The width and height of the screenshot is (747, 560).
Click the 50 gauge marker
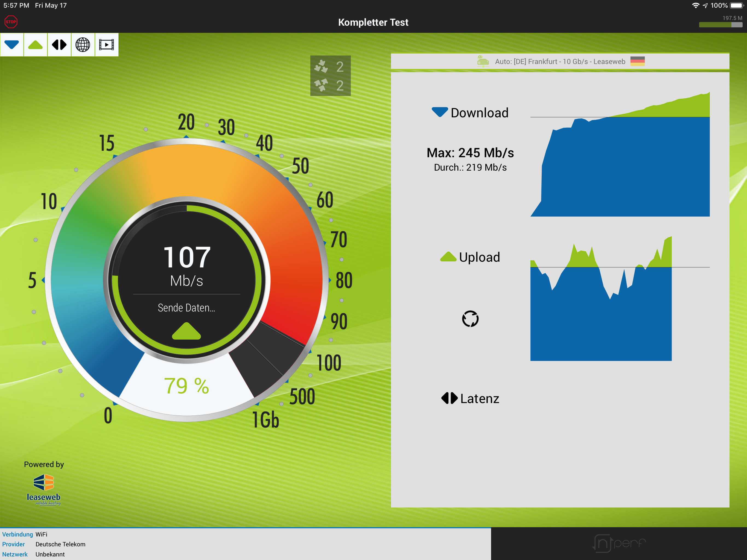point(300,166)
